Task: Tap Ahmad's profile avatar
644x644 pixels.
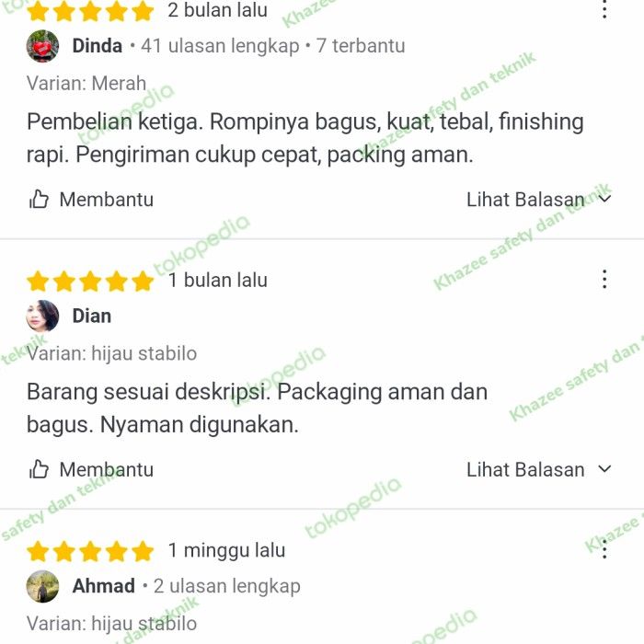Action: (42, 586)
